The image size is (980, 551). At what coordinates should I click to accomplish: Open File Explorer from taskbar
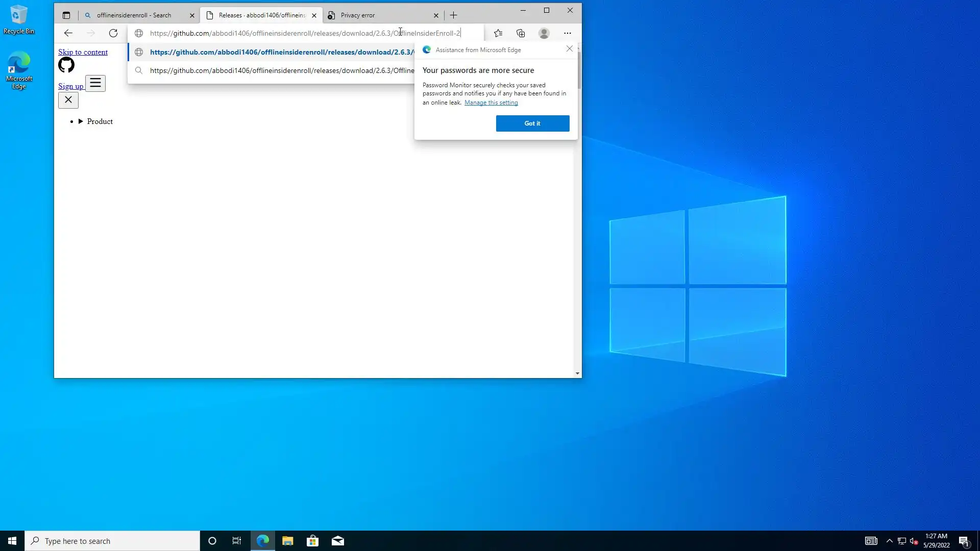287,541
